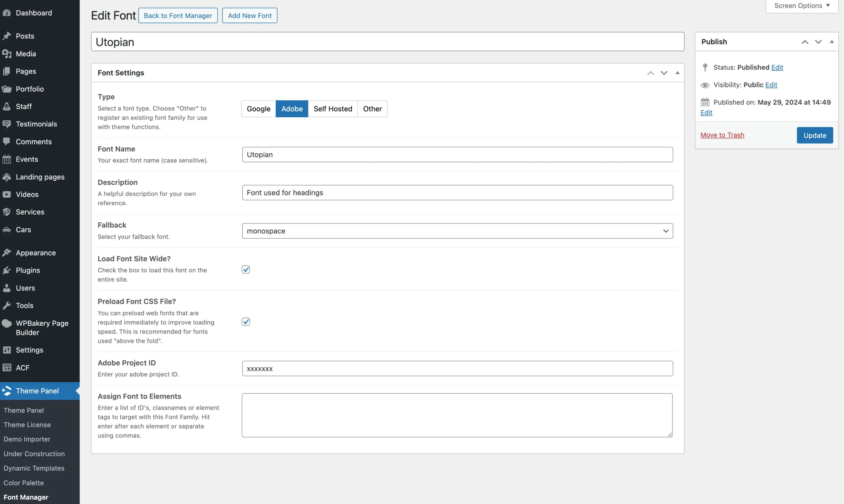Open Color Palette submenu item

(x=24, y=483)
